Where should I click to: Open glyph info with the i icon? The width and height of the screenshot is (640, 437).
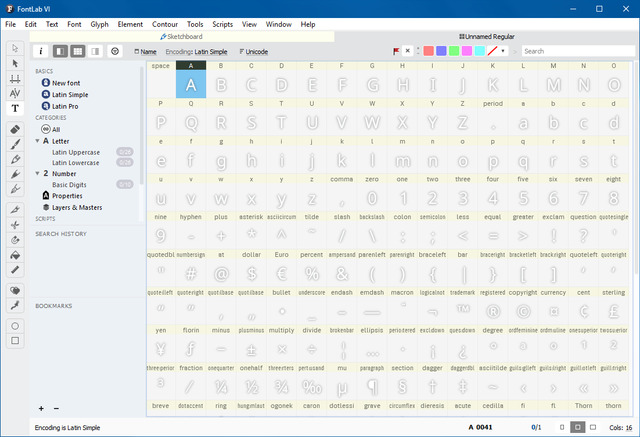[41, 51]
